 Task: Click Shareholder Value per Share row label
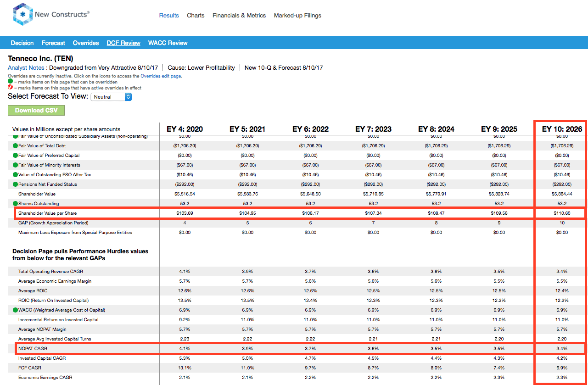click(x=48, y=213)
